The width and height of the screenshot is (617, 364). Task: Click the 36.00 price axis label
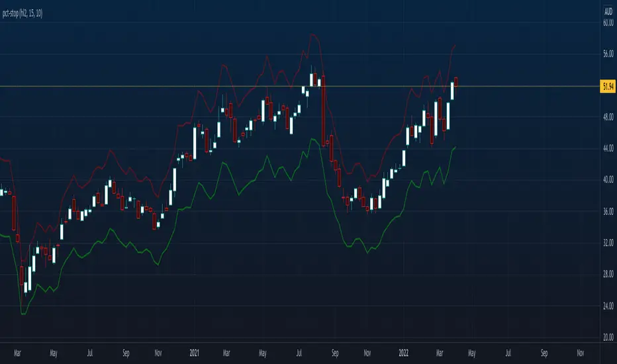pyautogui.click(x=608, y=211)
